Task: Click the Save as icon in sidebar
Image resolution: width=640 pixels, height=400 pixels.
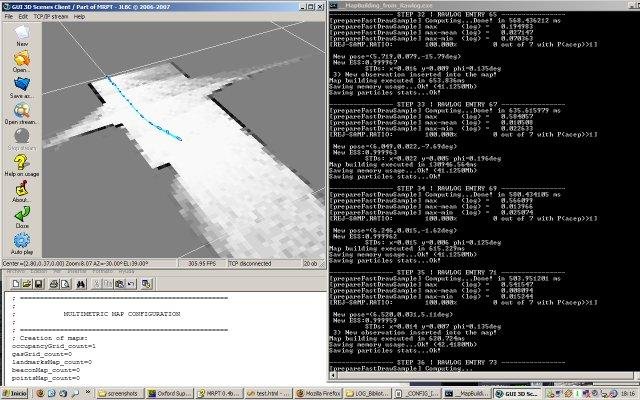Action: [22, 84]
